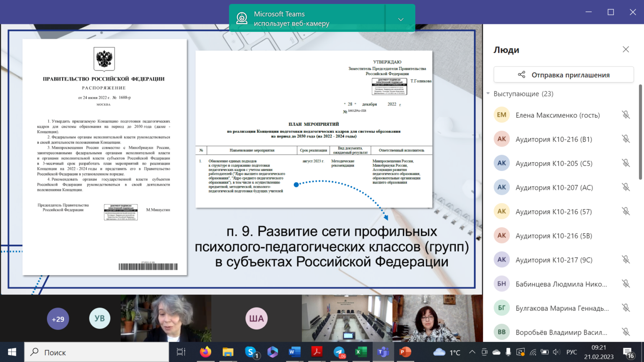Toggle mic icon for Аудитория К10-205 (C5)
644x362 pixels.
click(626, 163)
